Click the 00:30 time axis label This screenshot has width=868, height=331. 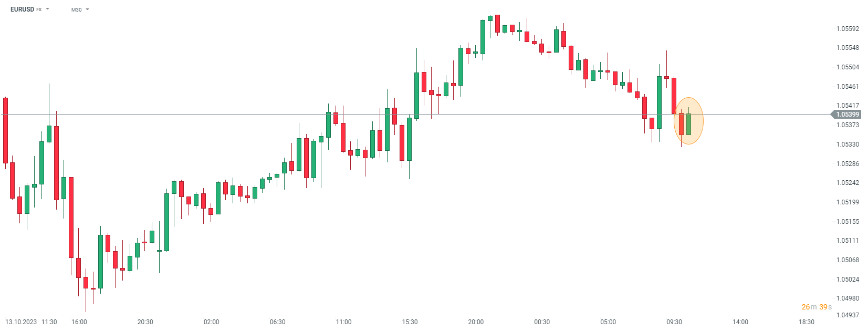pos(542,322)
